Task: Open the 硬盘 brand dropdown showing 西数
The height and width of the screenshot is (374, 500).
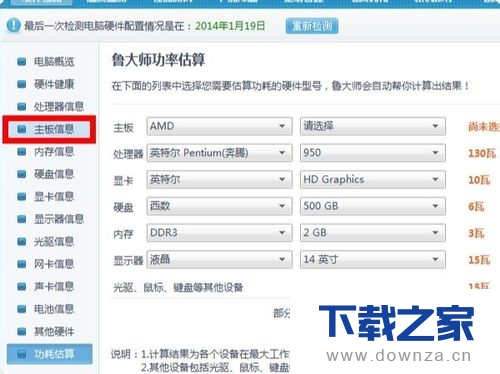Action: point(219,206)
